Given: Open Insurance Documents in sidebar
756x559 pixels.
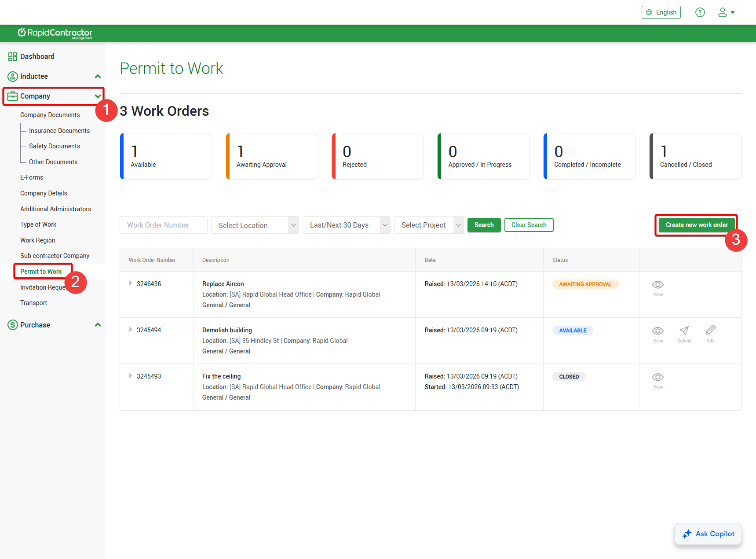Looking at the screenshot, I should [59, 131].
